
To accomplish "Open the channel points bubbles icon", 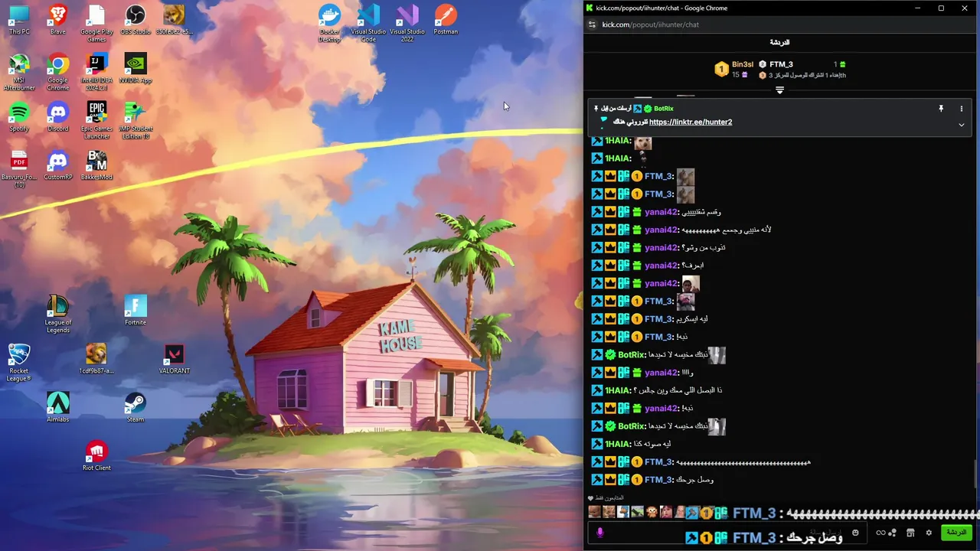I will click(893, 533).
